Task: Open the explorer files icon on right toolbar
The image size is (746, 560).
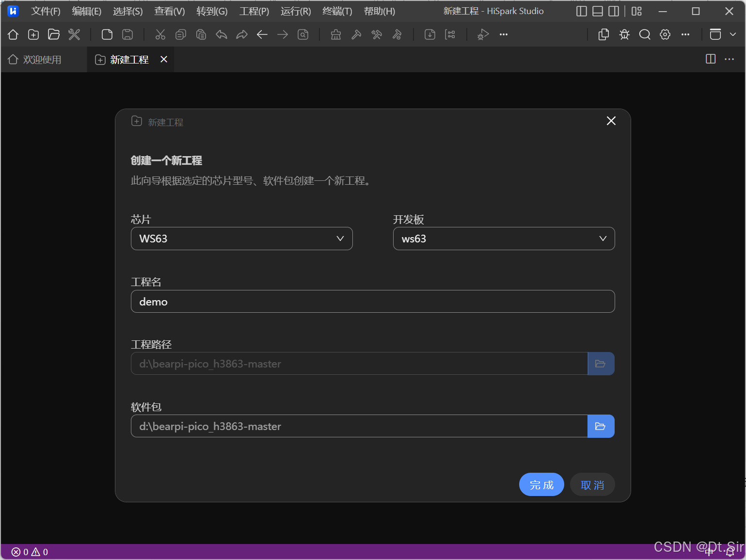Action: pyautogui.click(x=604, y=34)
